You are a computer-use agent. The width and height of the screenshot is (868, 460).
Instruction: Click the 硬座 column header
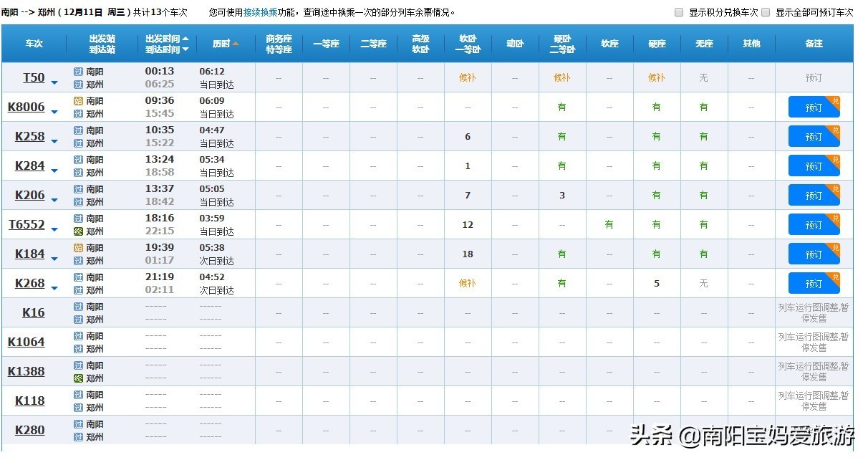[x=656, y=44]
